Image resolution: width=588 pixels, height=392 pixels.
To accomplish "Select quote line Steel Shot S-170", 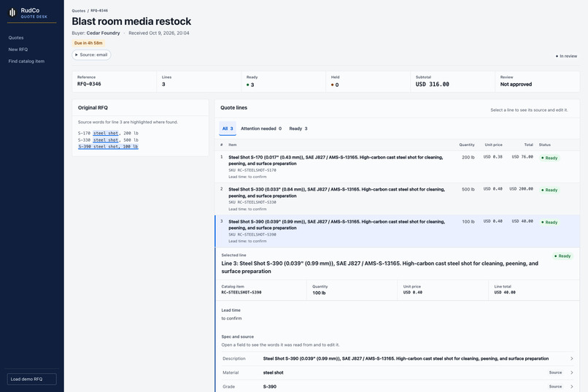I will [397, 166].
